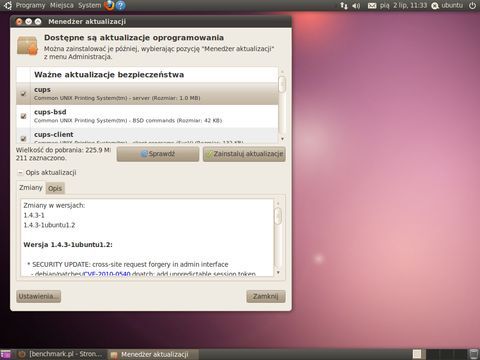Toggle the cups-client package checkbox
Screen dimensions: 480x360
tap(23, 138)
